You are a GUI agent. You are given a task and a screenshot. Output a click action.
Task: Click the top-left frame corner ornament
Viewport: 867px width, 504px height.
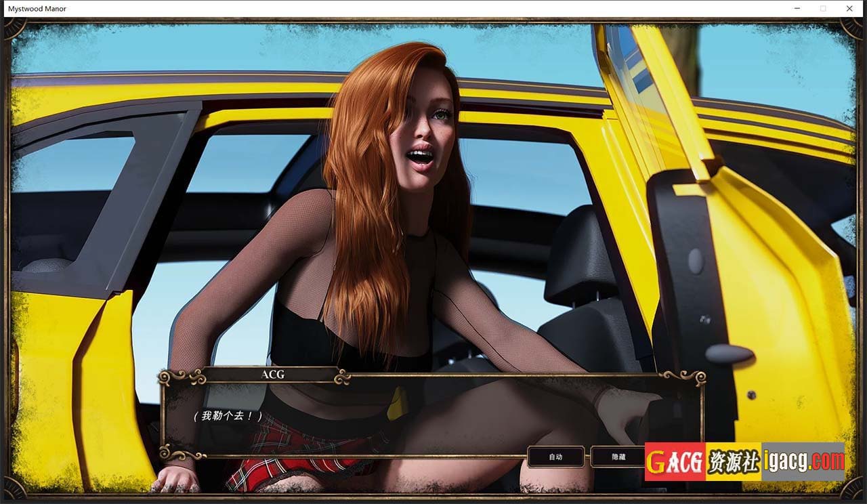[x=15, y=28]
